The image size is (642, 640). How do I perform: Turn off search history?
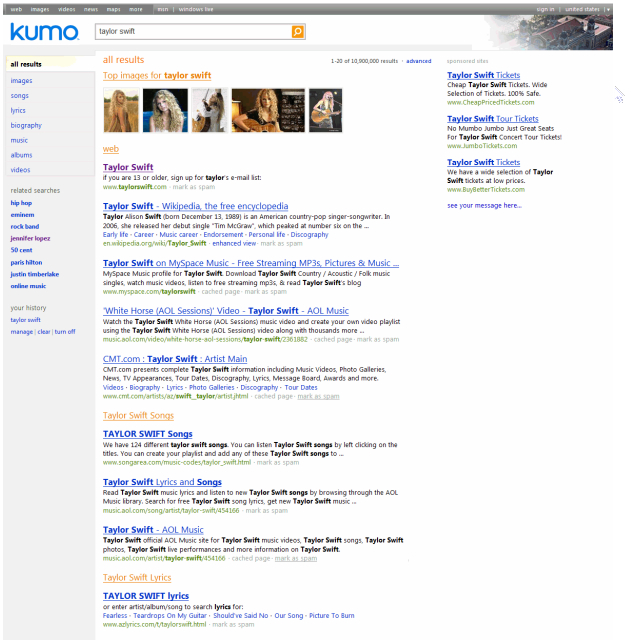[65, 332]
